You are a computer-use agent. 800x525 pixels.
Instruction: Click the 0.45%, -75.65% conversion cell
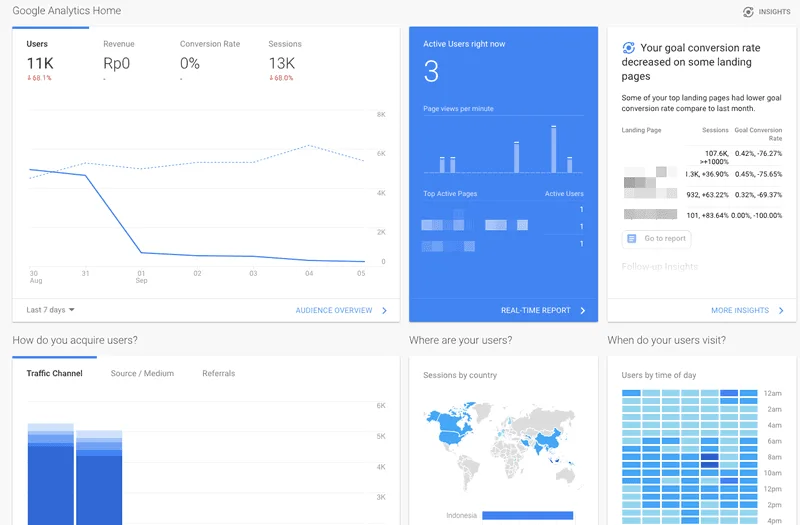[758, 174]
